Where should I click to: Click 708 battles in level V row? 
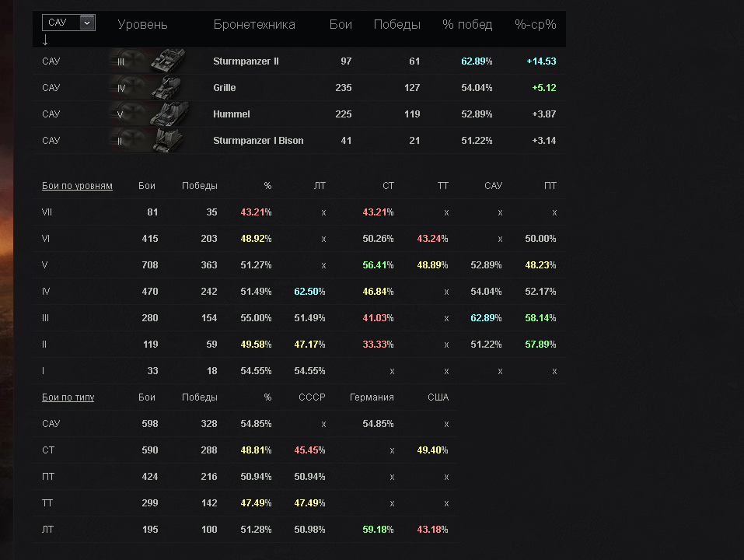click(x=150, y=265)
